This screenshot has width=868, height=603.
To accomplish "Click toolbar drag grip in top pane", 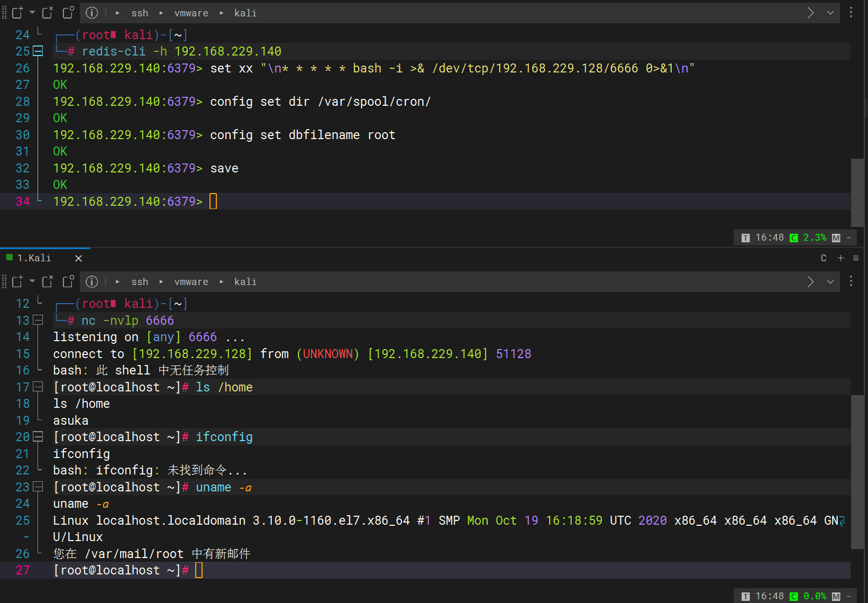I will tap(4, 13).
